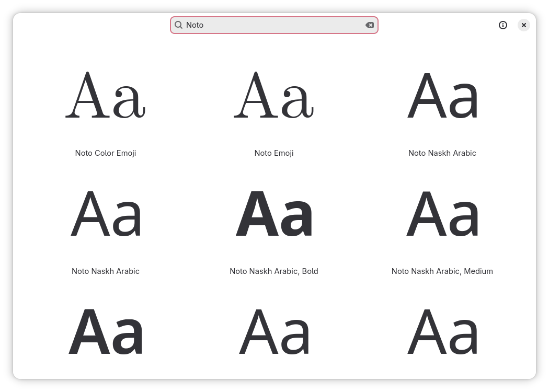The height and width of the screenshot is (392, 549).
Task: Focus the search field containing "Noto"
Action: tap(272, 25)
